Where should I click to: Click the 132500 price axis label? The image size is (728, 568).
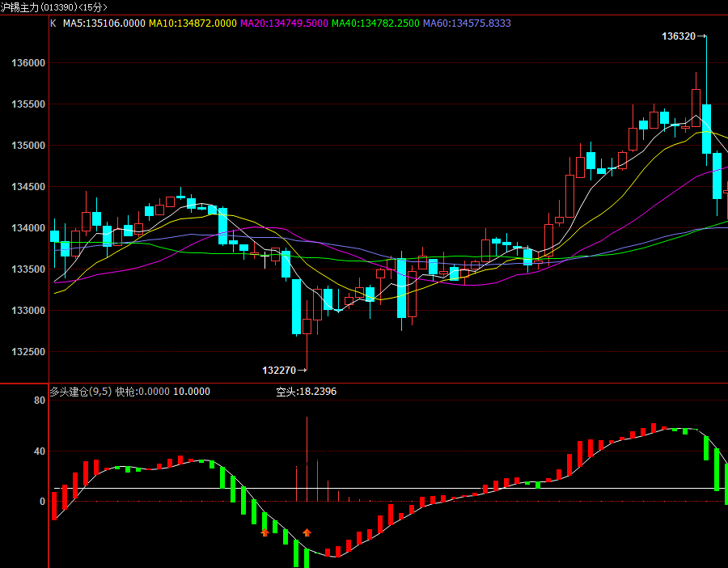click(28, 352)
